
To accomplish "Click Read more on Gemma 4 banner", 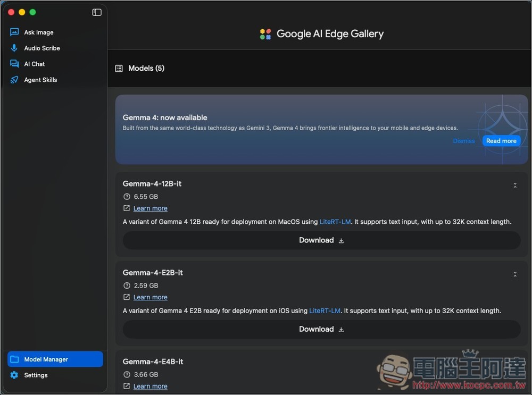I will 501,141.
